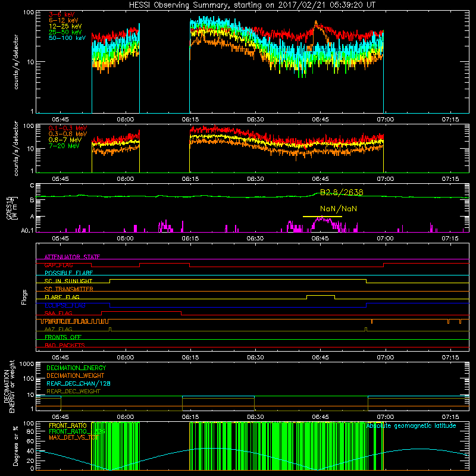
Task: Select the yellow flare interval bar in GOES panel
Action: [x=322, y=217]
